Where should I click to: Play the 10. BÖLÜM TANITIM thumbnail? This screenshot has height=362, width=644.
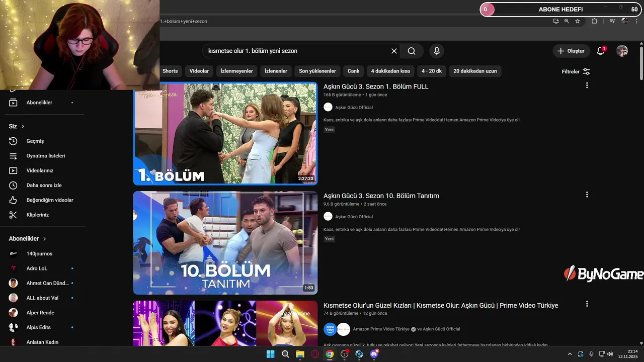click(225, 243)
